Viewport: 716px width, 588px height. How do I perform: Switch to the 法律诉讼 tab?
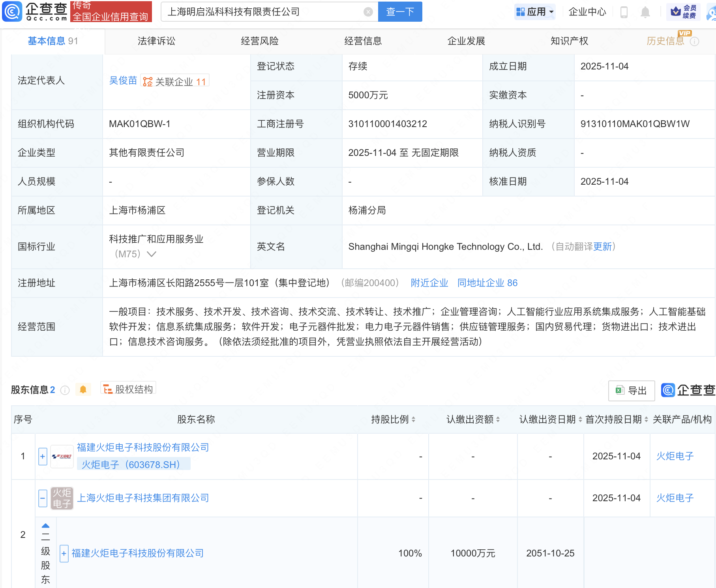[156, 41]
